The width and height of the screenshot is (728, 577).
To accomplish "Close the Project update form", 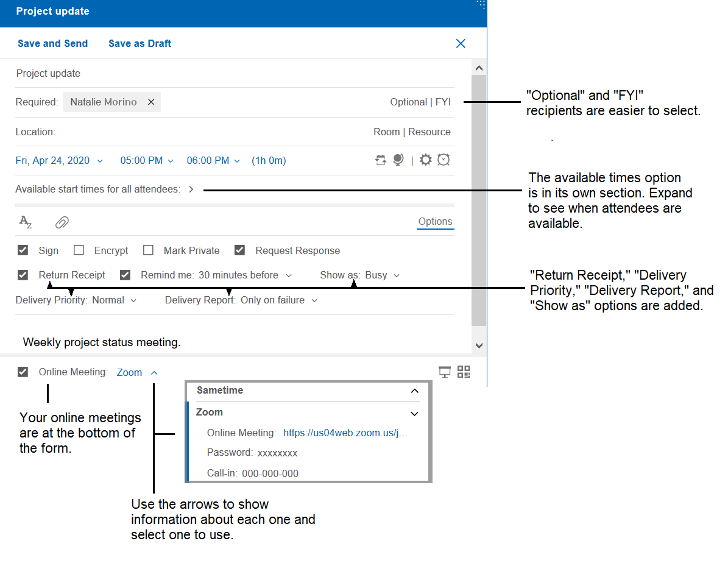I will point(461,44).
